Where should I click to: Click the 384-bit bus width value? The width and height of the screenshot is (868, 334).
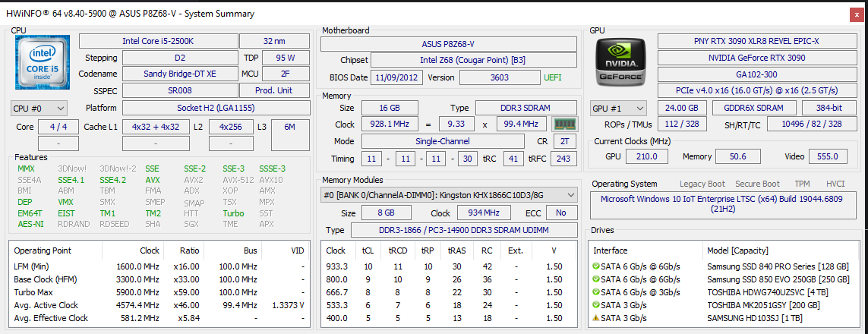pyautogui.click(x=829, y=109)
